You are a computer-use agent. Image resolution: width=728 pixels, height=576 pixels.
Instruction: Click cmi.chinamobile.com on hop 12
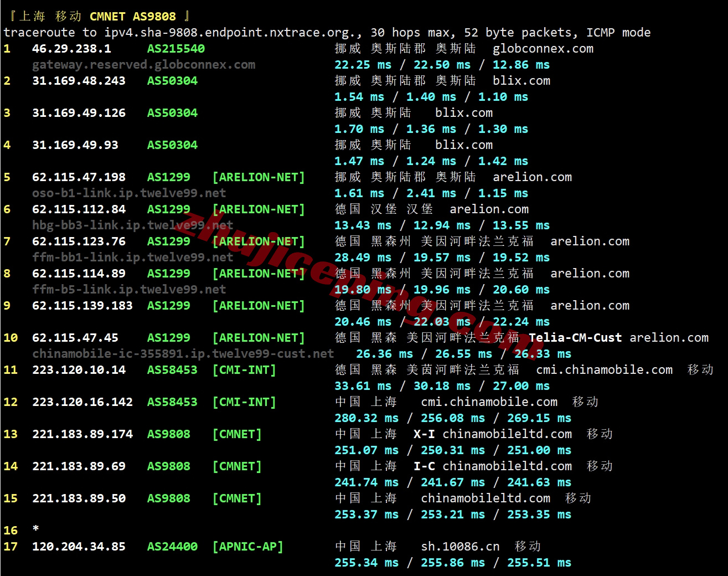[489, 402]
